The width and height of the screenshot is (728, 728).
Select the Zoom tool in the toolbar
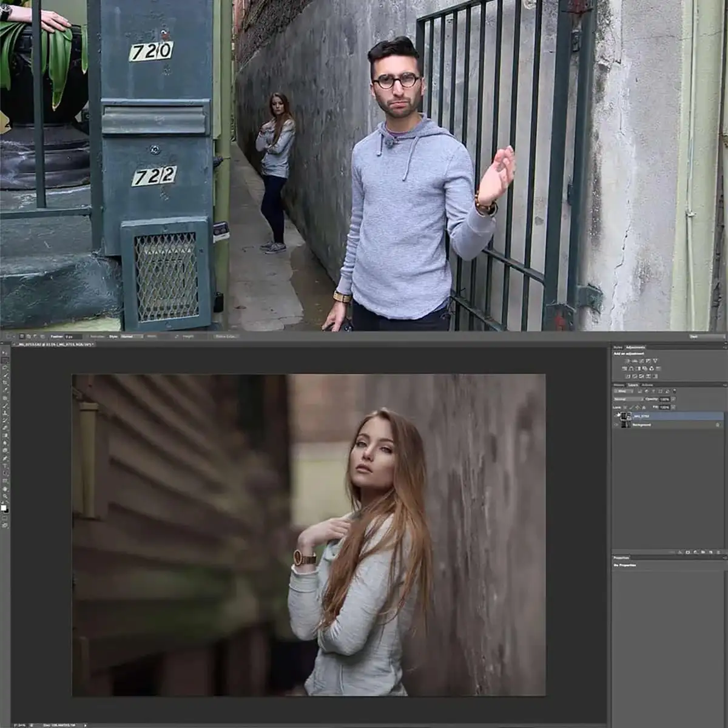coord(5,496)
